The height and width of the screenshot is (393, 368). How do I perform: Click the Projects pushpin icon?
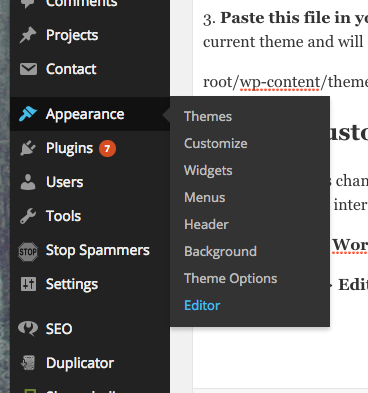[28, 35]
